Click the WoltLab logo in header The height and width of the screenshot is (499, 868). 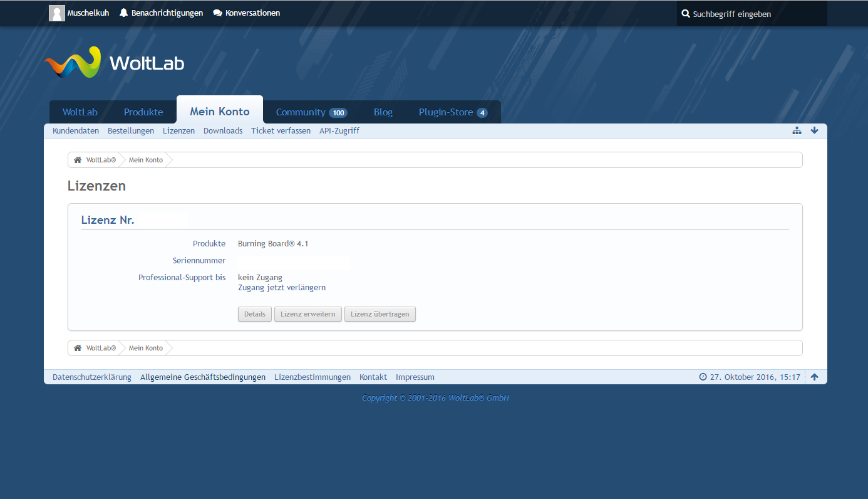coord(115,63)
